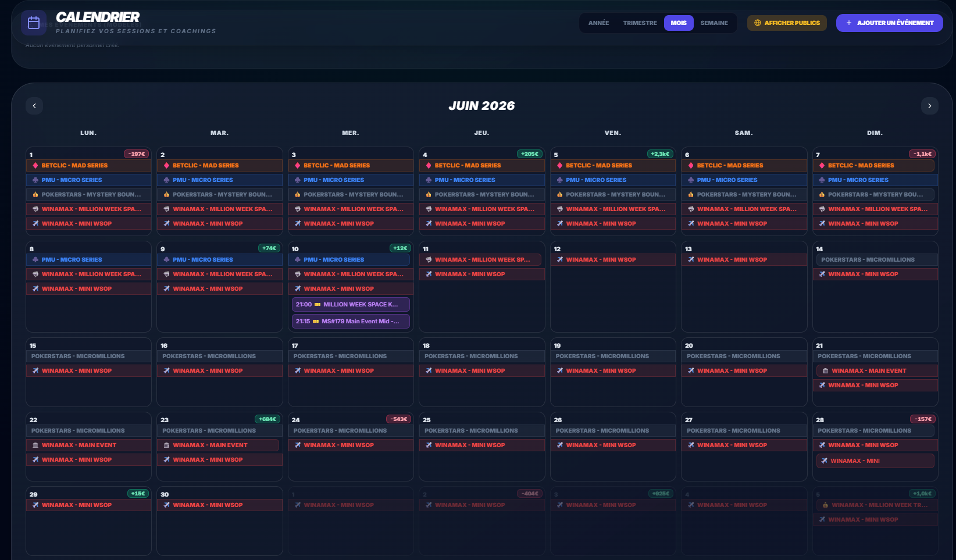Viewport: 956px width, 560px height.
Task: Open Pokerstars Micromillions on June 18
Action: [482, 356]
